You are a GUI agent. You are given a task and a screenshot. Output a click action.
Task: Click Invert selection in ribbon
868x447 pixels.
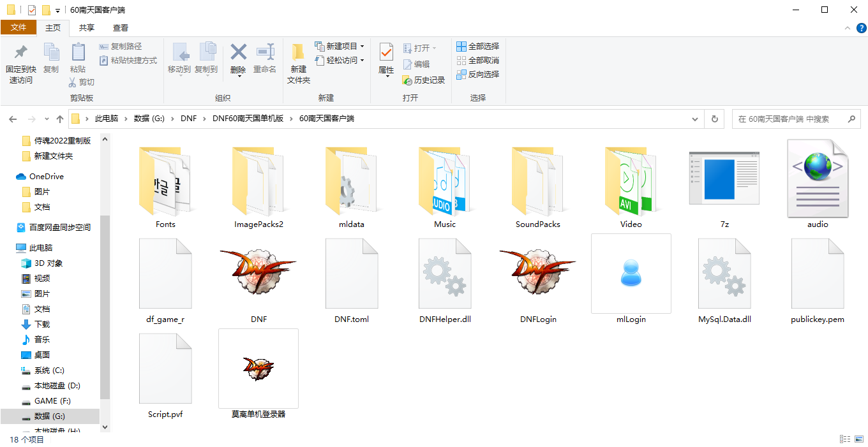click(478, 75)
